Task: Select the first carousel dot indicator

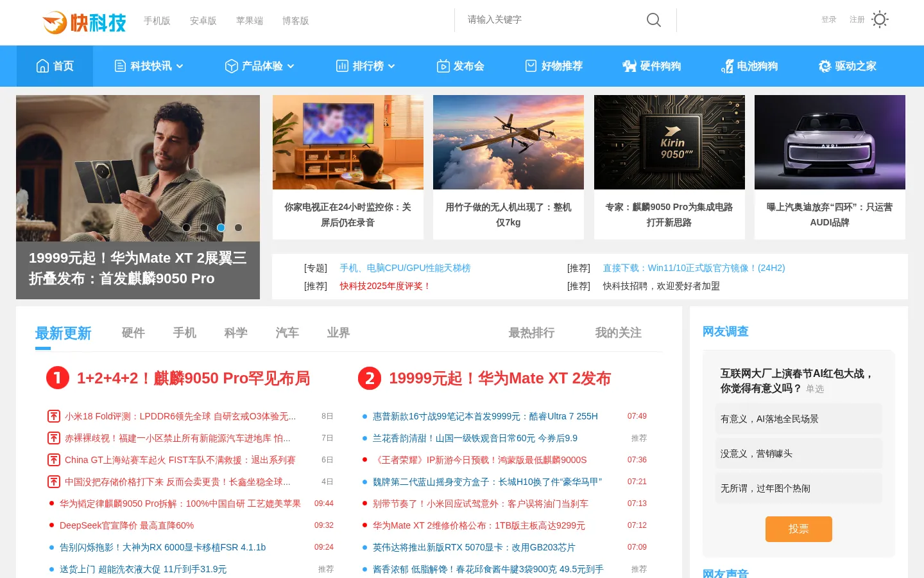Action: click(x=186, y=227)
